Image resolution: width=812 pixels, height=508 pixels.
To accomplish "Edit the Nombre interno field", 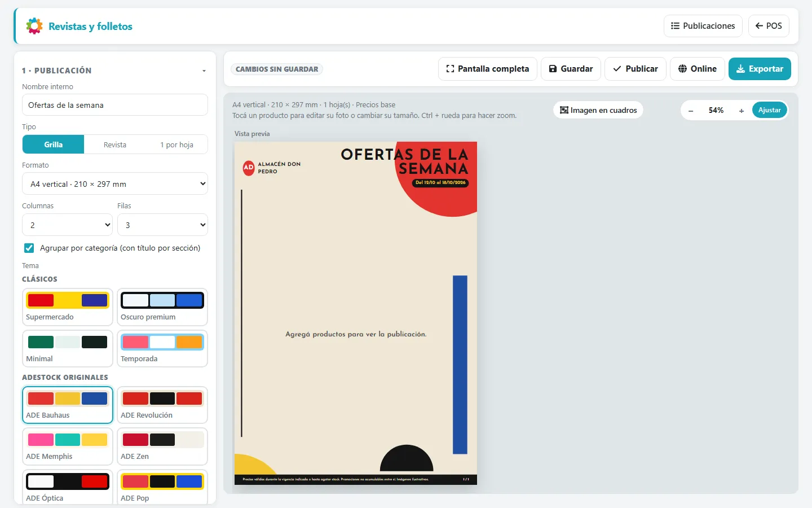I will click(x=115, y=105).
